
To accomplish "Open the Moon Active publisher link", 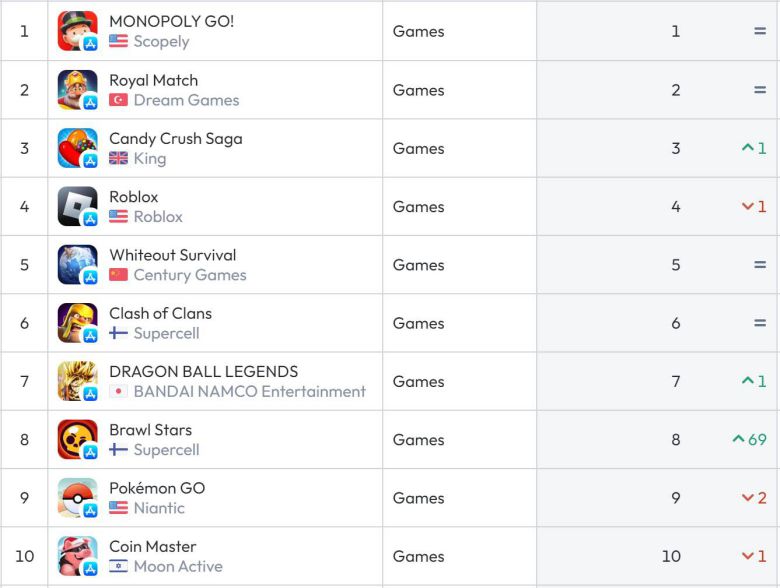I will click(178, 566).
